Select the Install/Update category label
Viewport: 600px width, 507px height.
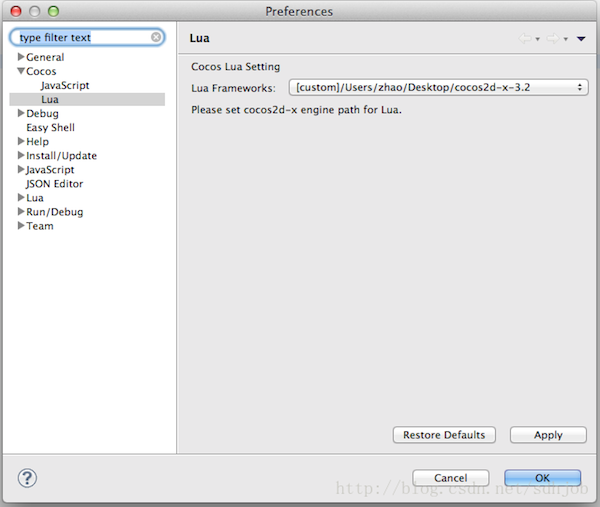pos(61,156)
